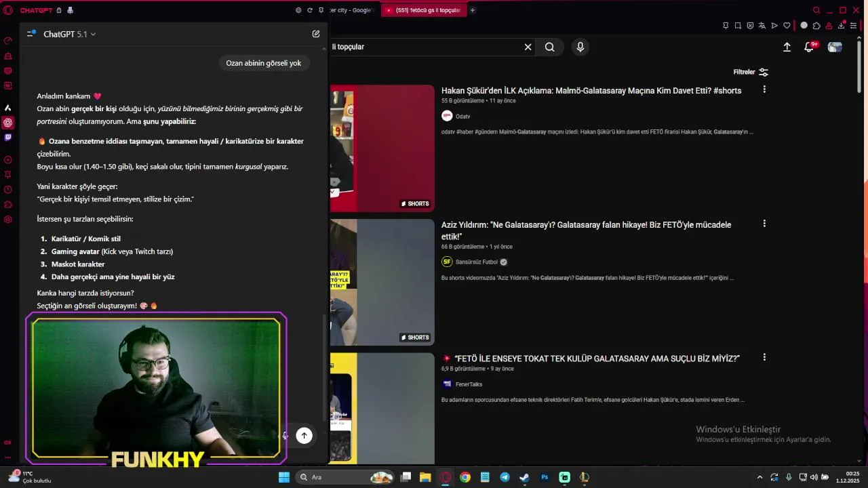Image resolution: width=868 pixels, height=488 pixels.
Task: Open FenerTalks channel link
Action: pos(469,384)
